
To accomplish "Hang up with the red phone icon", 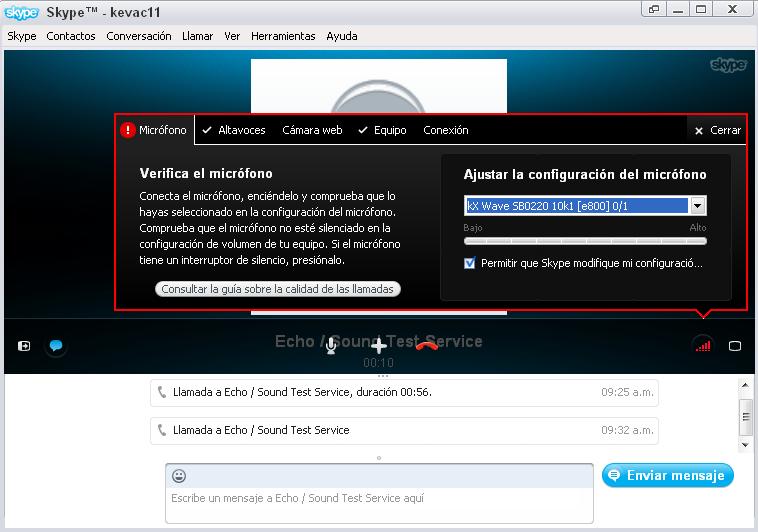I will [x=427, y=346].
